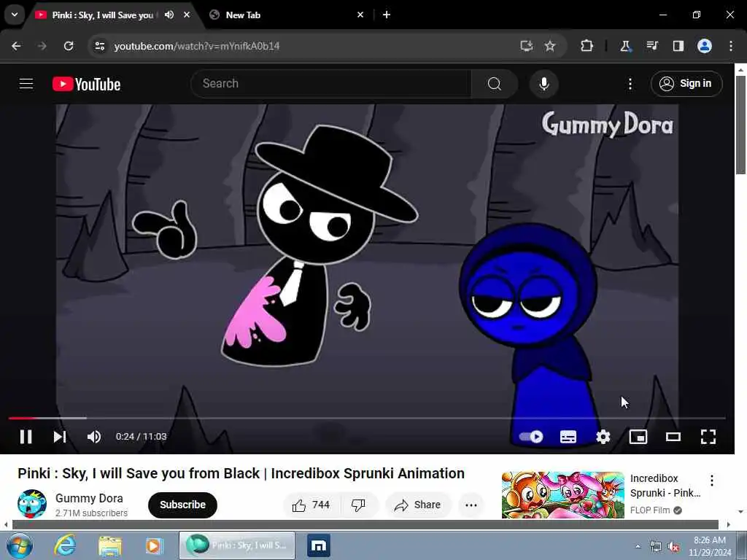
Task: Click the tray volume speaker icon
Action: click(673, 547)
